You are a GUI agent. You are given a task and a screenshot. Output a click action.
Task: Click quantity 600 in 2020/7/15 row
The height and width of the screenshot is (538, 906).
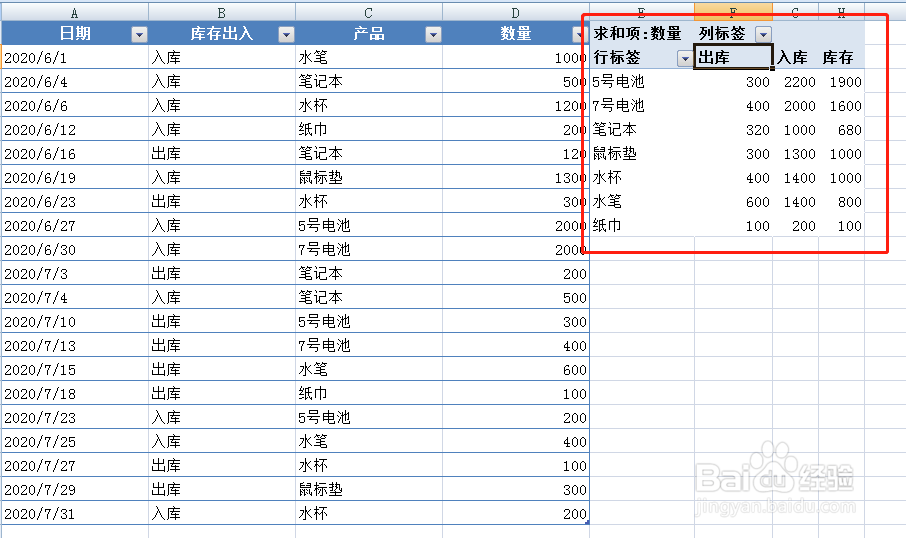click(x=515, y=369)
